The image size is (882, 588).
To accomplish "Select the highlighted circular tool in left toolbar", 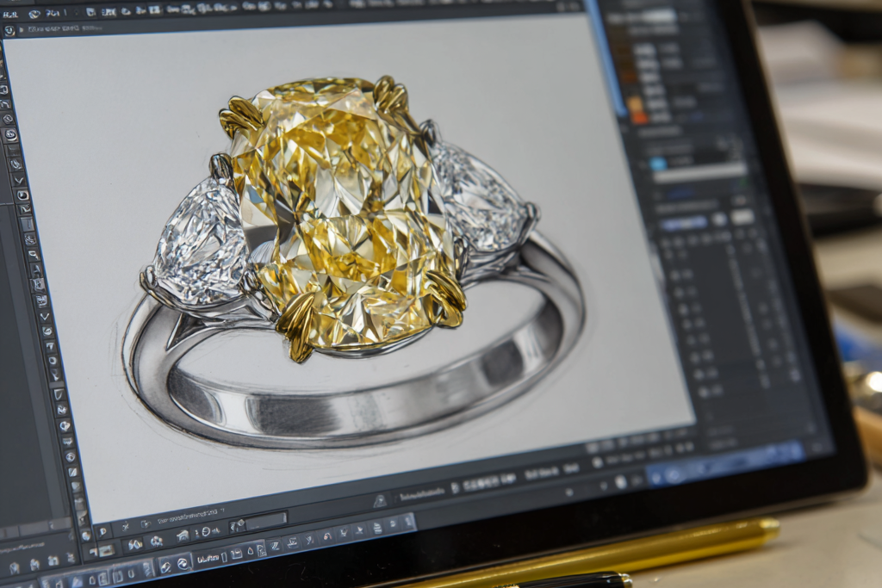I will click(x=10, y=134).
